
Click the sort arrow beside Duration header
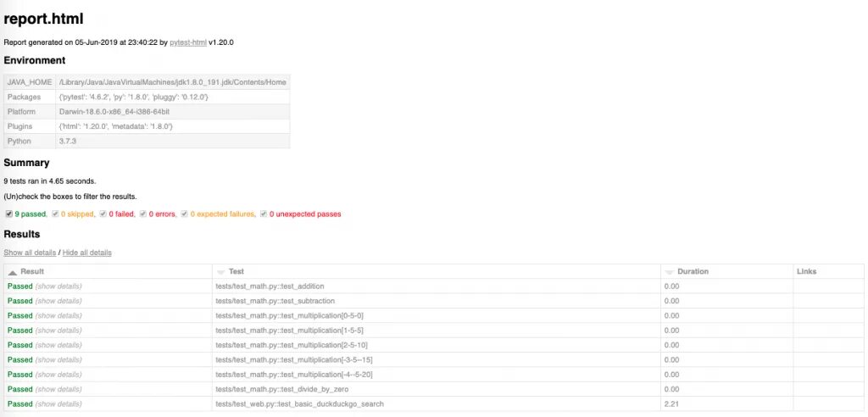tap(670, 272)
